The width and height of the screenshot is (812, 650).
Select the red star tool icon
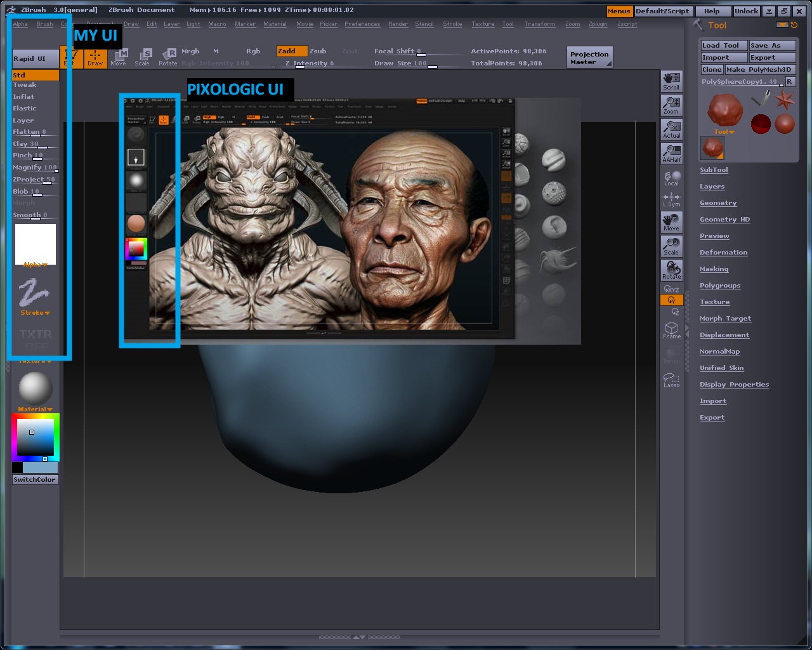click(x=785, y=99)
